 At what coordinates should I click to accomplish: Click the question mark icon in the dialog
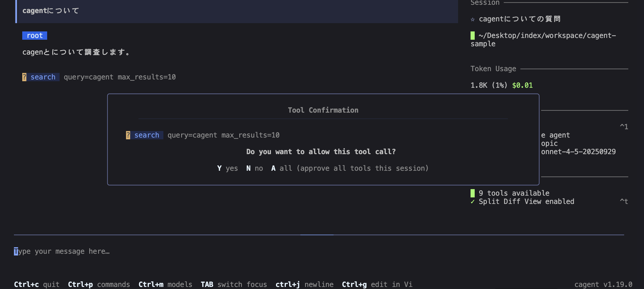[x=128, y=135]
